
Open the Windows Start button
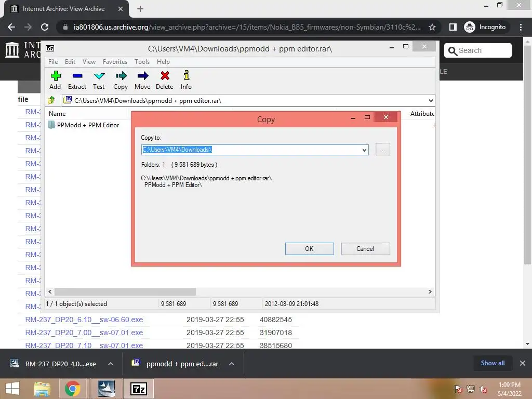tap(12, 389)
